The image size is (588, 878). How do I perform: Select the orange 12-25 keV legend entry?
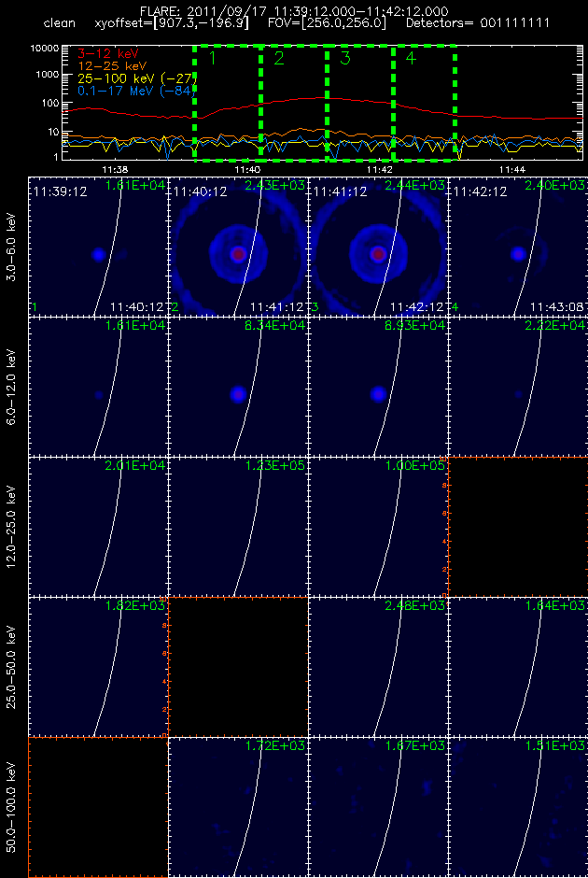[x=112, y=66]
